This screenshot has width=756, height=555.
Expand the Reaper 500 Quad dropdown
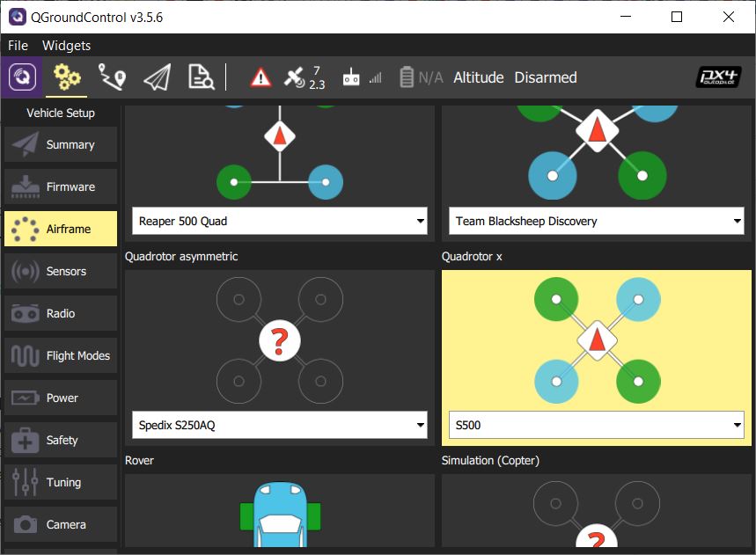280,221
